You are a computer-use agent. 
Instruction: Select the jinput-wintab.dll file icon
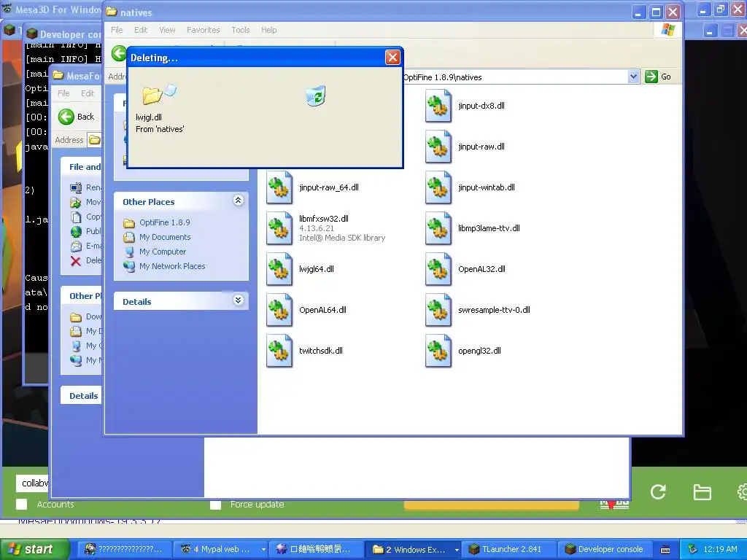point(438,188)
